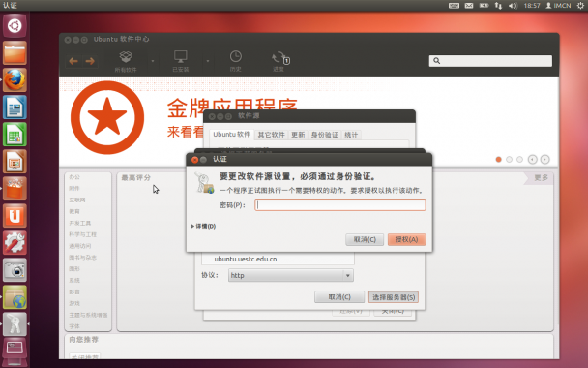This screenshot has height=368, width=588.
Task: Switch to Ubuntu 软件 tab
Action: [x=231, y=135]
